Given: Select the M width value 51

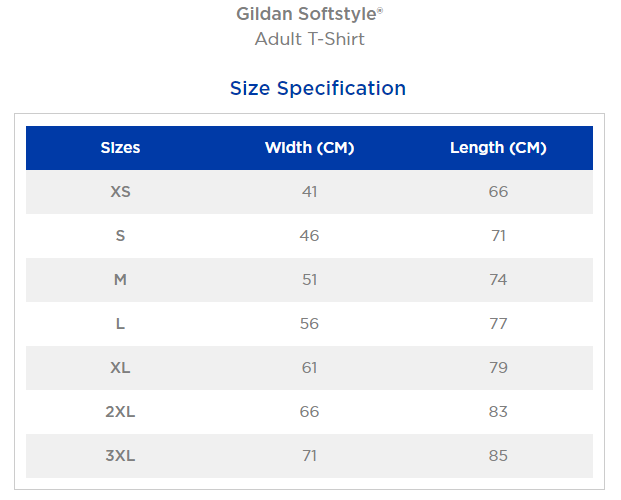Looking at the screenshot, I should 309,280.
